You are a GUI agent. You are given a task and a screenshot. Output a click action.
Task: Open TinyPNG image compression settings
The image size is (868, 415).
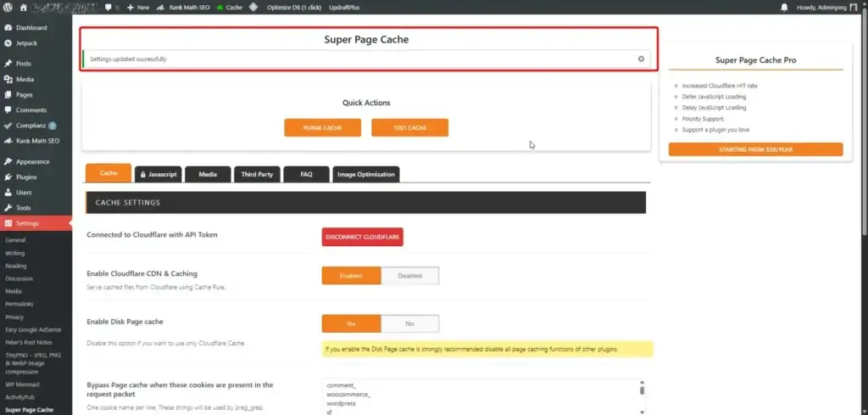click(x=33, y=363)
